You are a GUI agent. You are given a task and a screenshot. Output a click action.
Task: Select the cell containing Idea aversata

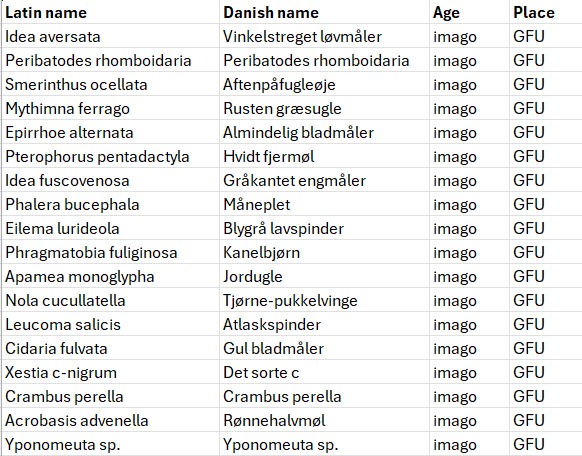click(111, 36)
